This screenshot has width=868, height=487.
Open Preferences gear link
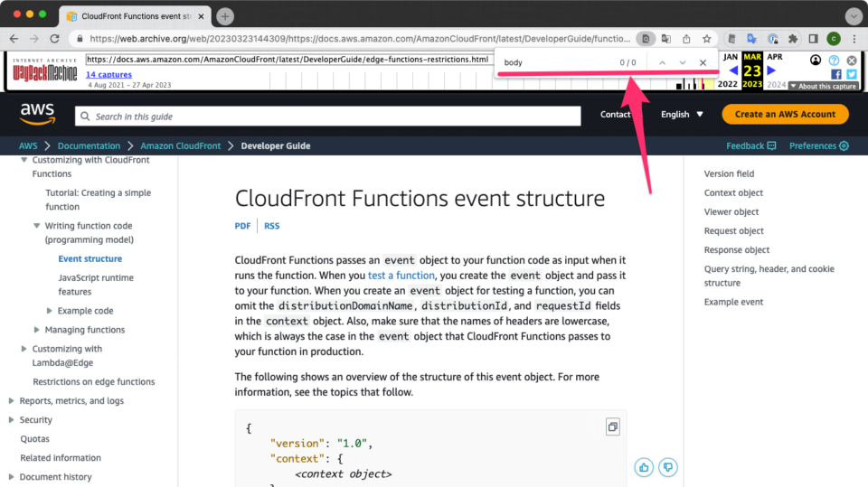point(819,145)
